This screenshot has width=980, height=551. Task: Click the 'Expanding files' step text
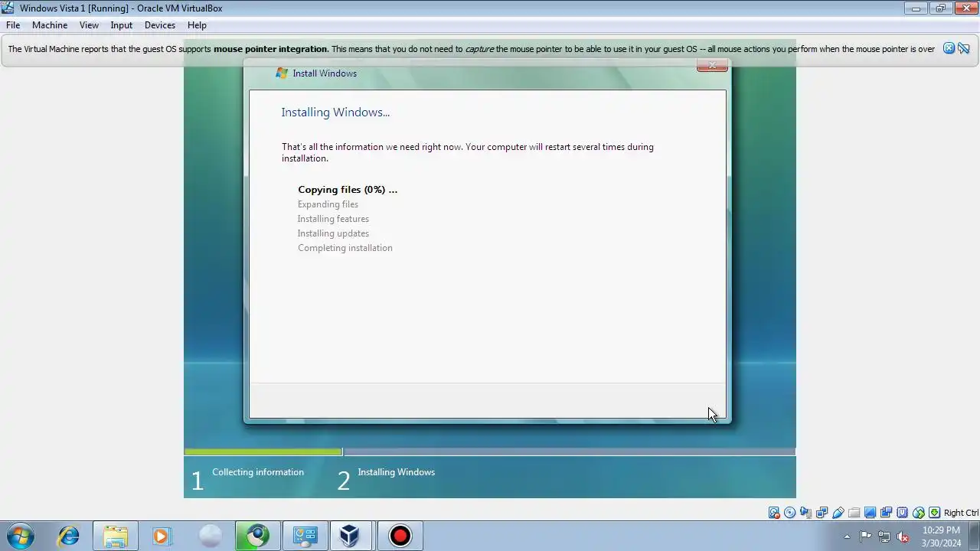click(x=328, y=204)
